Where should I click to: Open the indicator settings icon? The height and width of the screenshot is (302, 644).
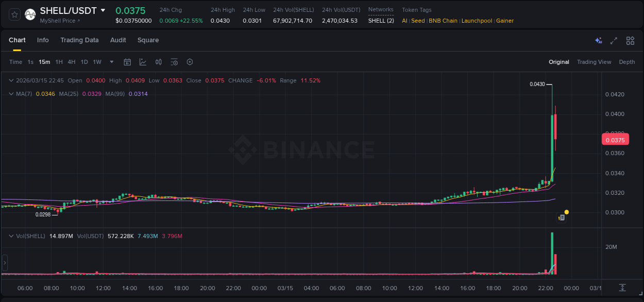(174, 62)
